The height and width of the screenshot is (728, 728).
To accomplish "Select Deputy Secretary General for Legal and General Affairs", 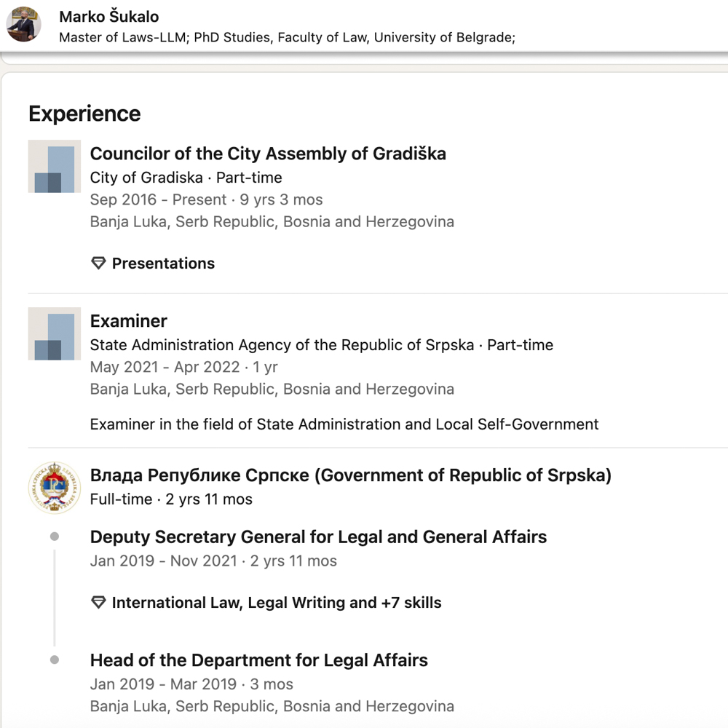I will point(318,537).
